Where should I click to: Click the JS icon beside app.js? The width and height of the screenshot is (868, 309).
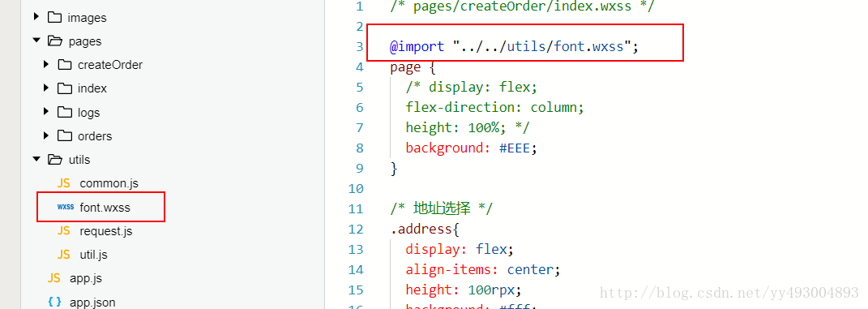[x=53, y=278]
